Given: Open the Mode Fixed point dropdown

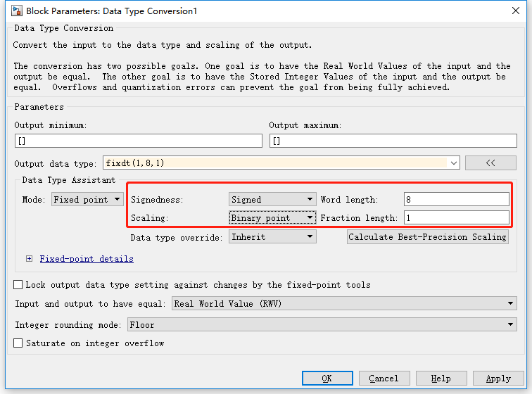Looking at the screenshot, I should click(x=87, y=199).
